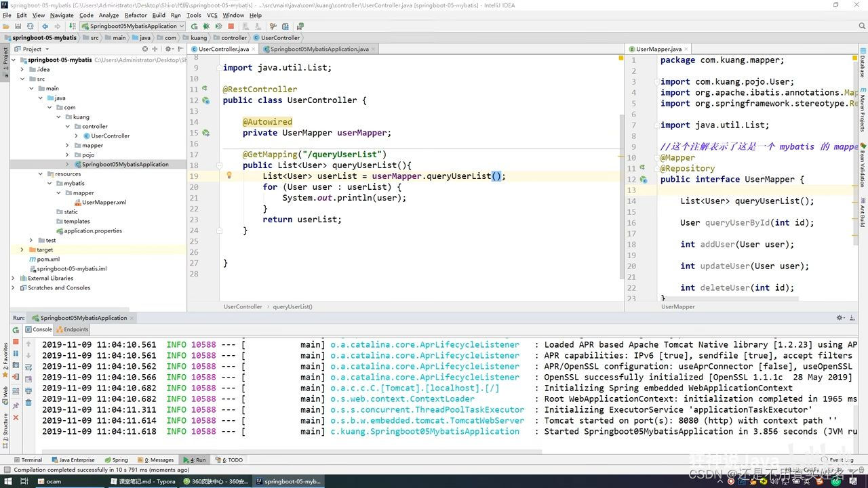Click the Synchronize toolbar icon
Viewport: 868px width, 488px height.
(30, 26)
